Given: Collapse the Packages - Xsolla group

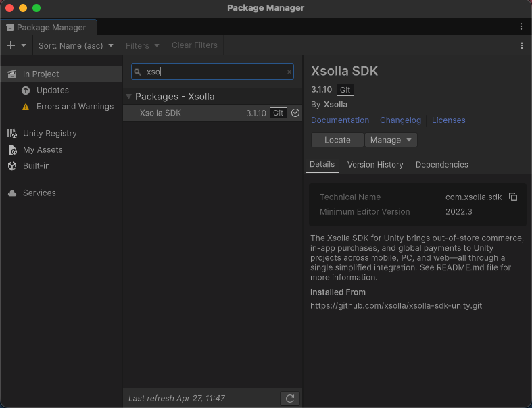Looking at the screenshot, I should [x=128, y=97].
